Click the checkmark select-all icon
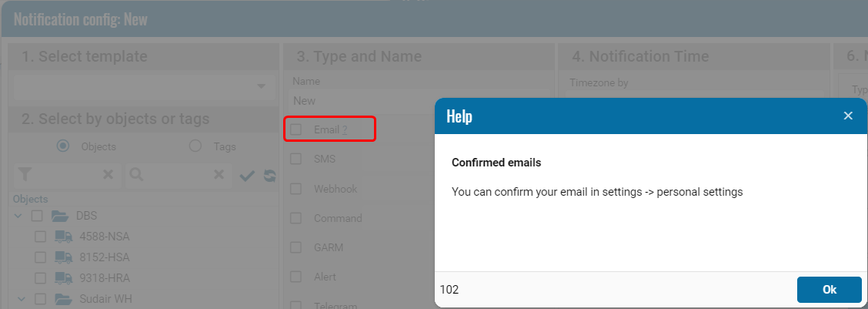Viewport: 868px width, 309px height. click(x=247, y=176)
